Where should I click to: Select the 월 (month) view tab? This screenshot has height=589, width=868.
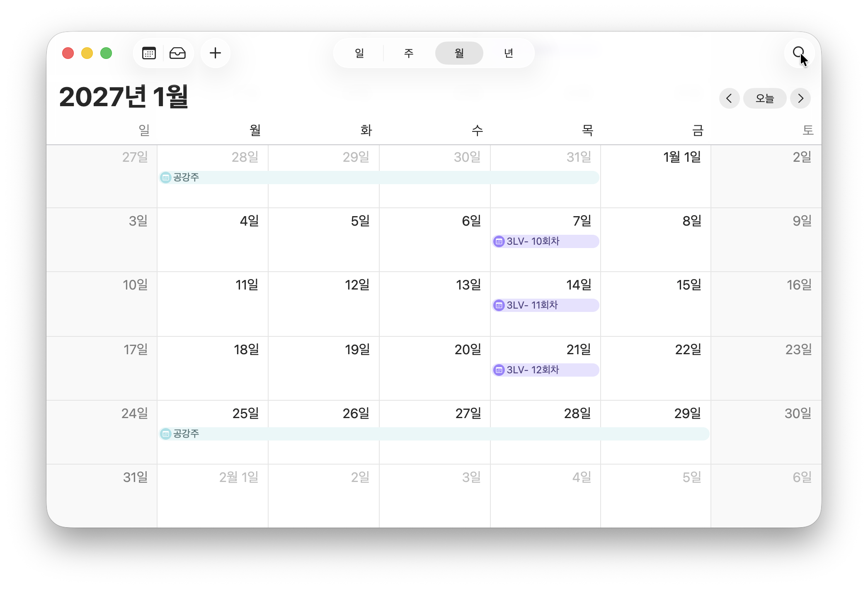[x=459, y=53]
